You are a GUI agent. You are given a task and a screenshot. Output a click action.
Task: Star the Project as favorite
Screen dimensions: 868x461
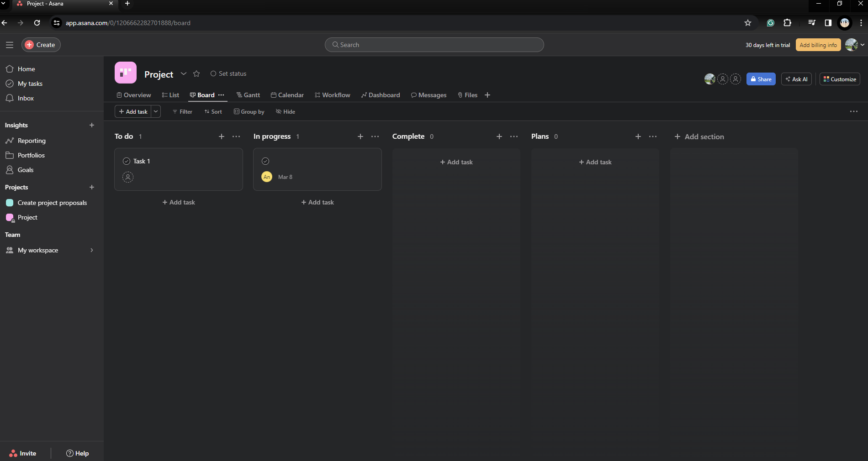tap(196, 73)
